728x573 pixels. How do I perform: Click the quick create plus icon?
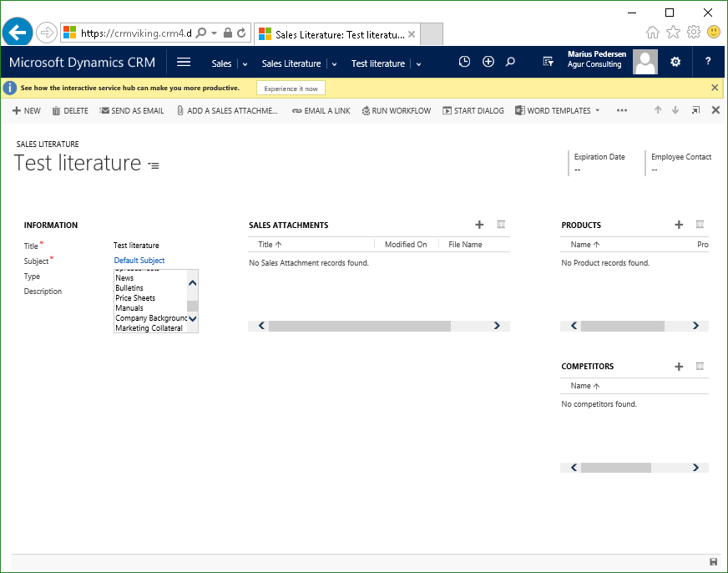click(x=488, y=61)
